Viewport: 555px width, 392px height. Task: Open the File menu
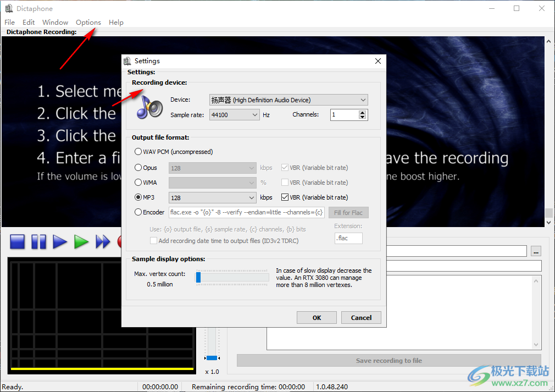[10, 23]
